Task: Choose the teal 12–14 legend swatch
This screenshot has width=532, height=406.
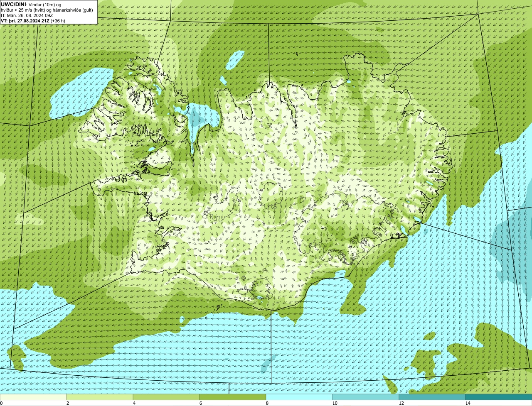Action: pos(432,397)
